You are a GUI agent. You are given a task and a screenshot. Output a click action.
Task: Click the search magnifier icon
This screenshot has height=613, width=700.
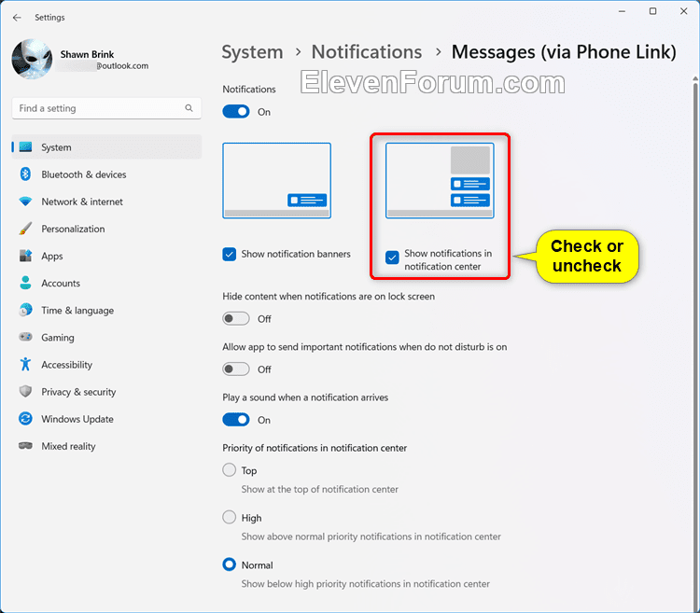(189, 108)
